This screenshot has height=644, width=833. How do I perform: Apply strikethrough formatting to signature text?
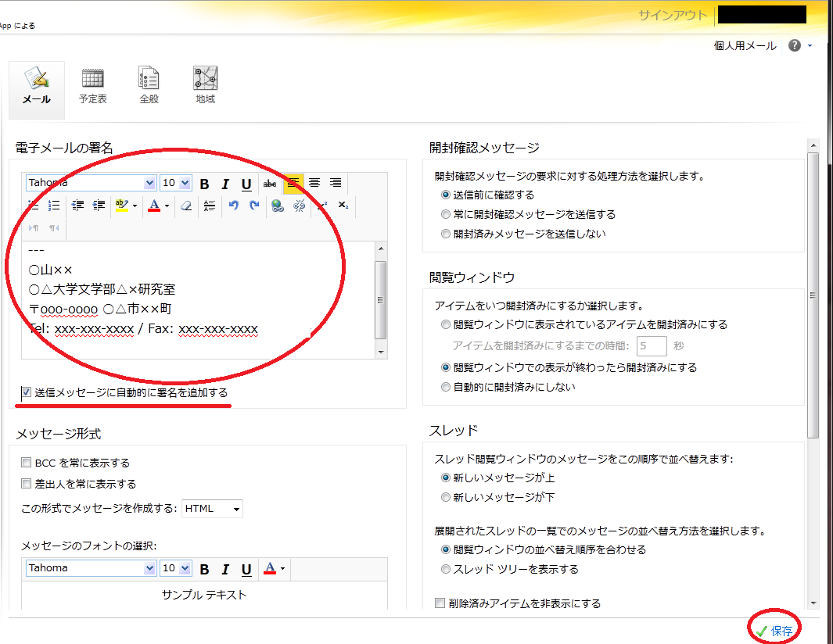(x=270, y=184)
